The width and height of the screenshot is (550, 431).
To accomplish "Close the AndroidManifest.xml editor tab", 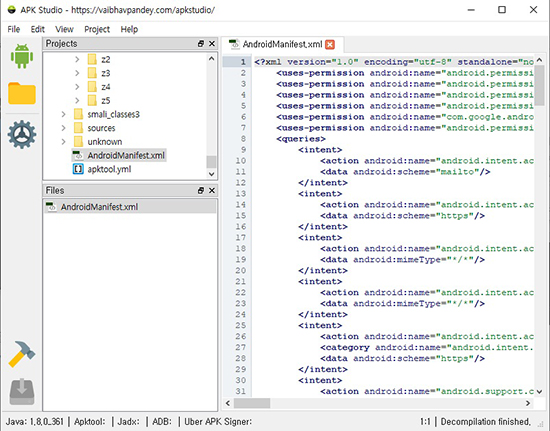I will point(330,45).
